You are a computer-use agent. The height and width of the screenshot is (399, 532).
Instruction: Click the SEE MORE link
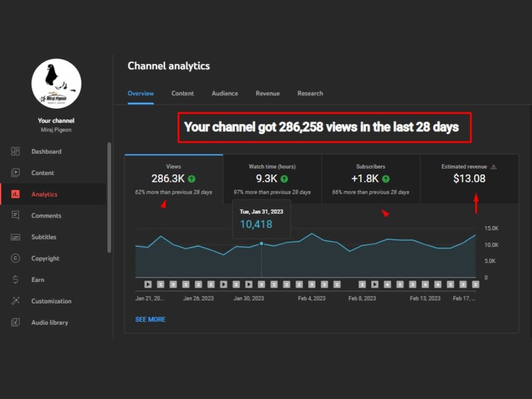(x=151, y=319)
